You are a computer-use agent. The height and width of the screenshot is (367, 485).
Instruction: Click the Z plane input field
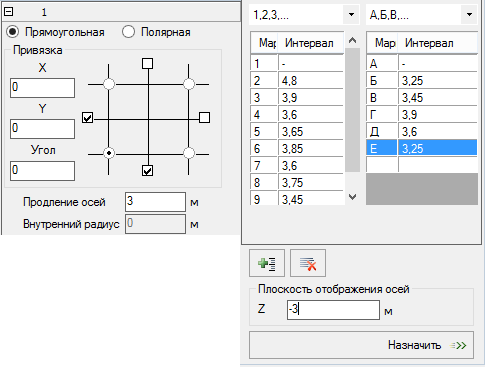point(333,310)
